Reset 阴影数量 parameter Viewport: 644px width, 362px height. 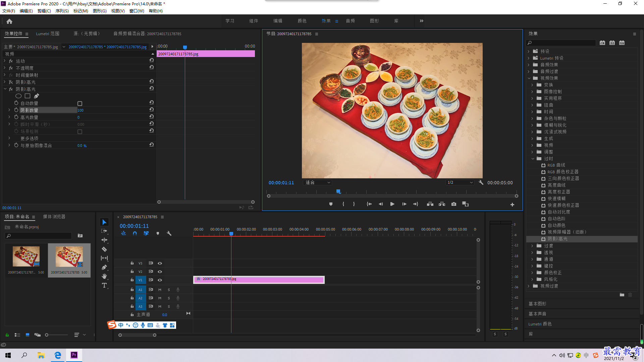(x=152, y=110)
